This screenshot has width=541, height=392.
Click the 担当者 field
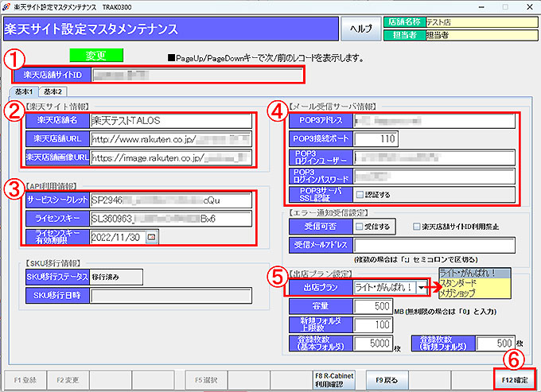pos(481,35)
